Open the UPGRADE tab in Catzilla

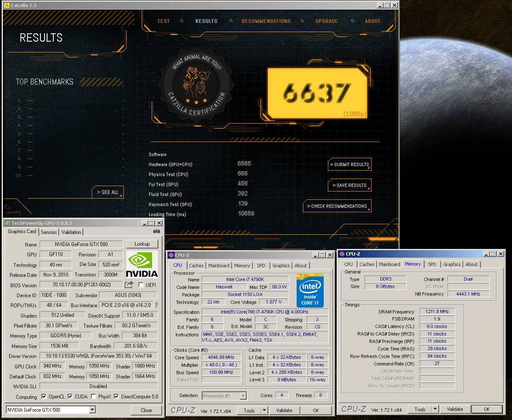(x=327, y=21)
